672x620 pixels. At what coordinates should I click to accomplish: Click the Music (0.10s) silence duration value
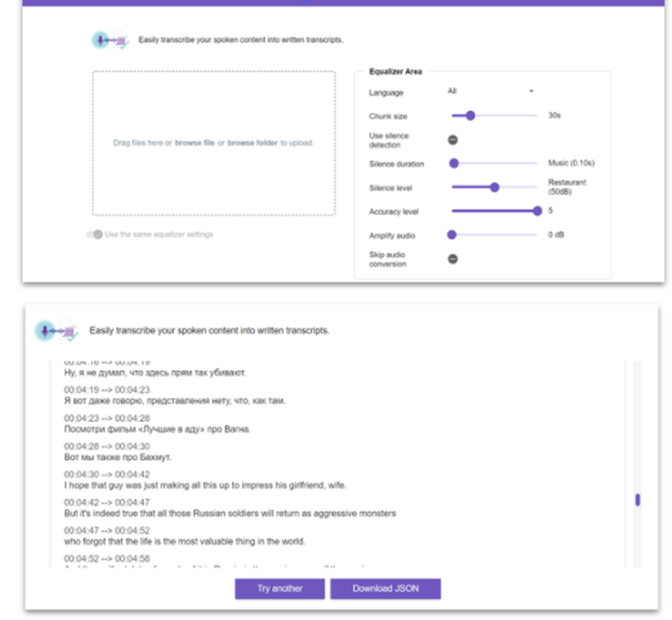(571, 163)
